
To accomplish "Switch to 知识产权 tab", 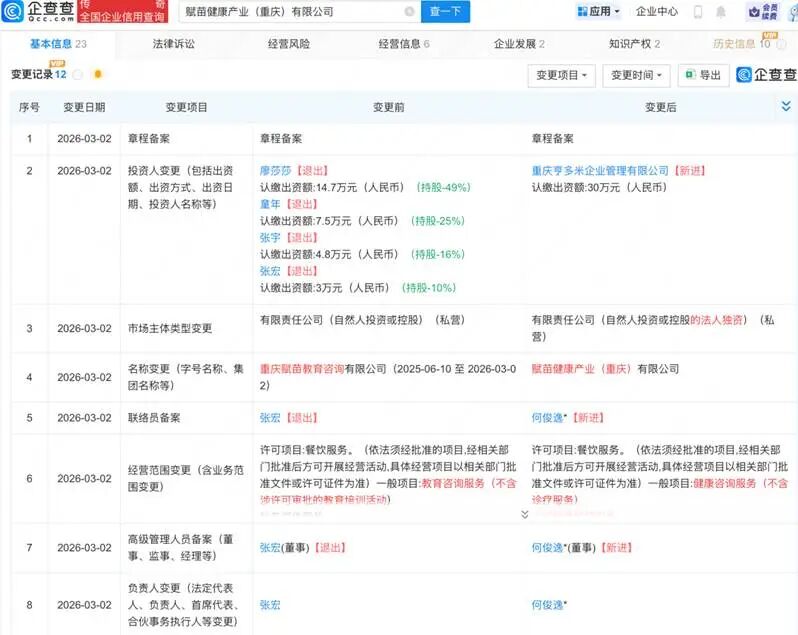I will click(x=634, y=44).
